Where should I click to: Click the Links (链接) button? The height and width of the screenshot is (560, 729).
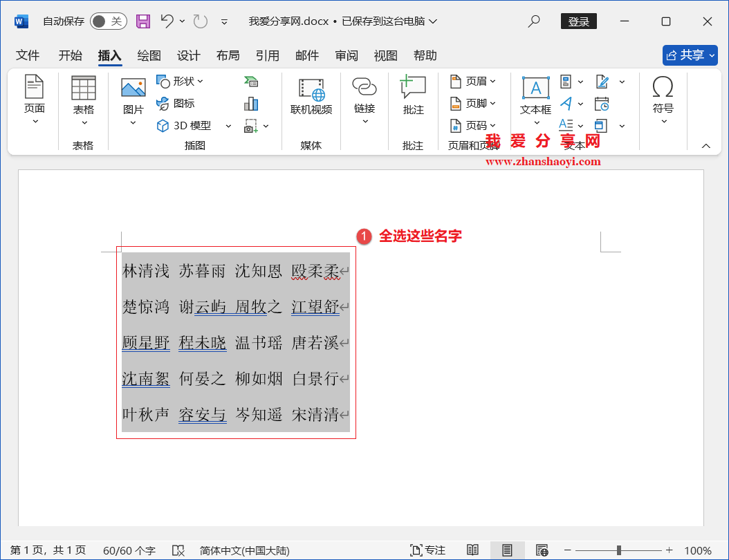pos(364,100)
